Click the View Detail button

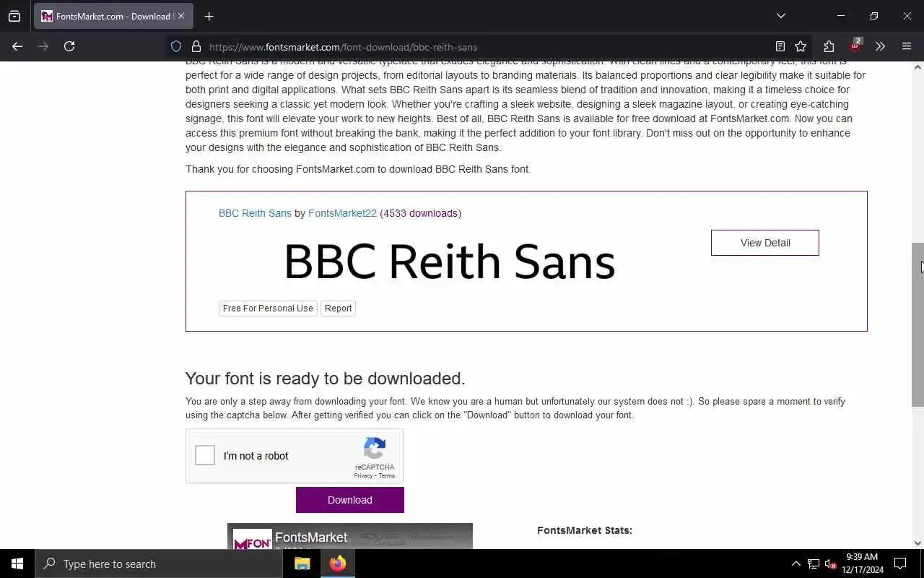[765, 243]
